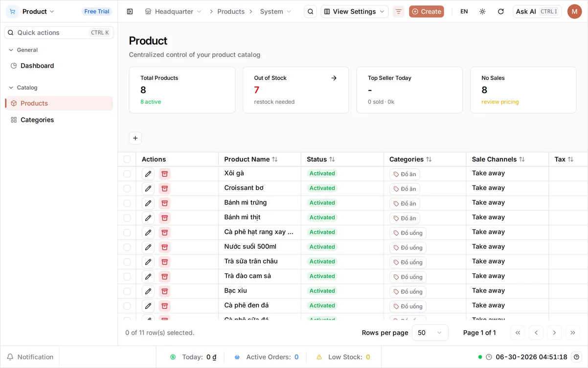Edit the Nước suối 500ml product
Image resolution: width=588 pixels, height=368 pixels.
(148, 247)
